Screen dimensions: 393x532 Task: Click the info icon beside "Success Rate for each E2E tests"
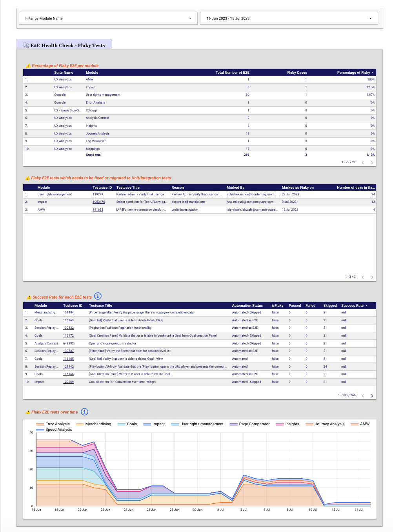pos(98,296)
